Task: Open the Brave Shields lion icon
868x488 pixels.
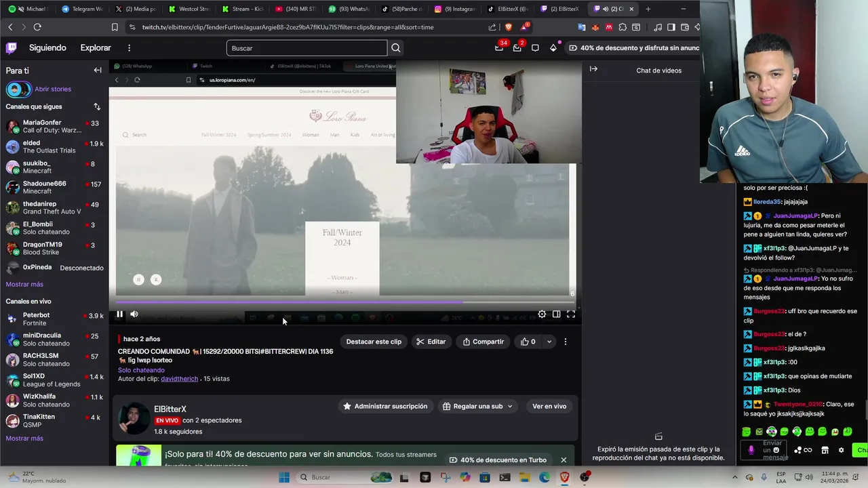Action: coord(509,27)
